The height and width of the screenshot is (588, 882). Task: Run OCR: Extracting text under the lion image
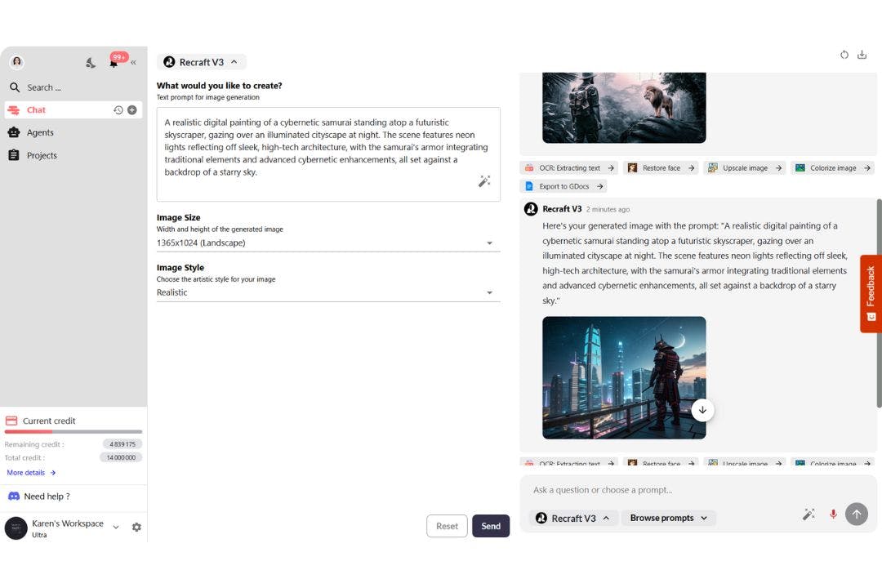569,167
